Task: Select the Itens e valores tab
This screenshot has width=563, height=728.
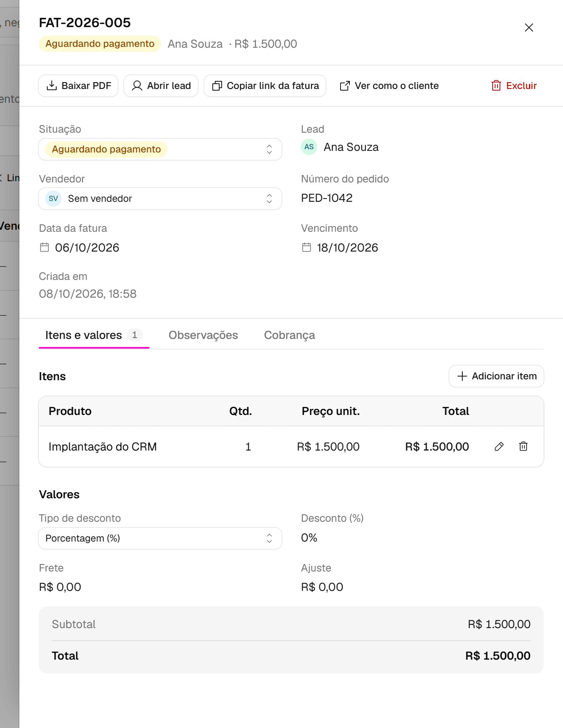Action: pyautogui.click(x=94, y=335)
